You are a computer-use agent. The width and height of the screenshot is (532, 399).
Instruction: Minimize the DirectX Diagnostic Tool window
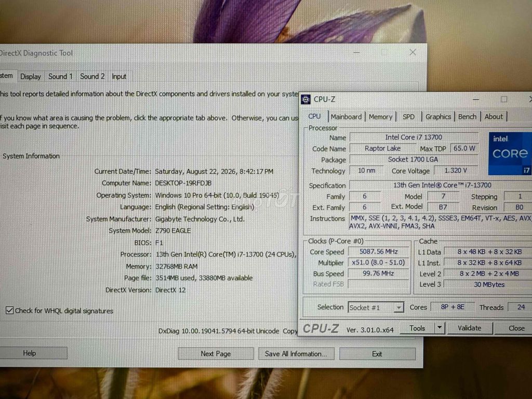tap(356, 52)
